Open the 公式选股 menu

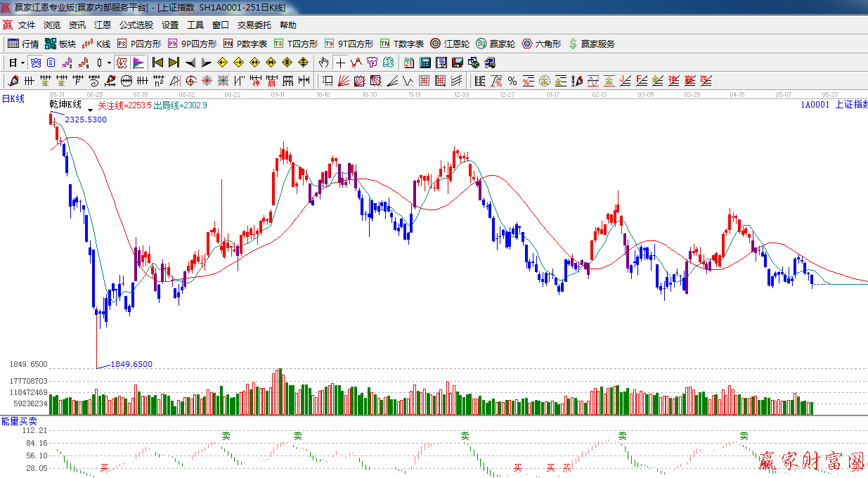136,25
